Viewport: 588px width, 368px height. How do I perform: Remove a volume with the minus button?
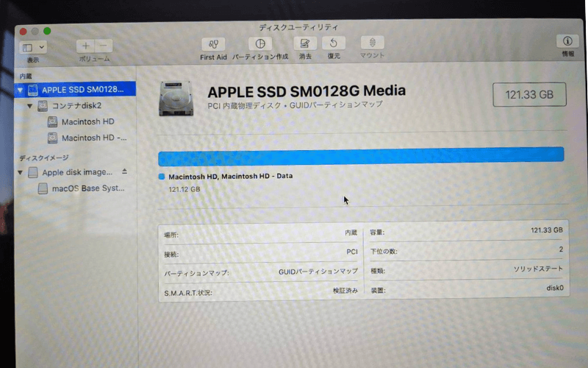click(104, 46)
